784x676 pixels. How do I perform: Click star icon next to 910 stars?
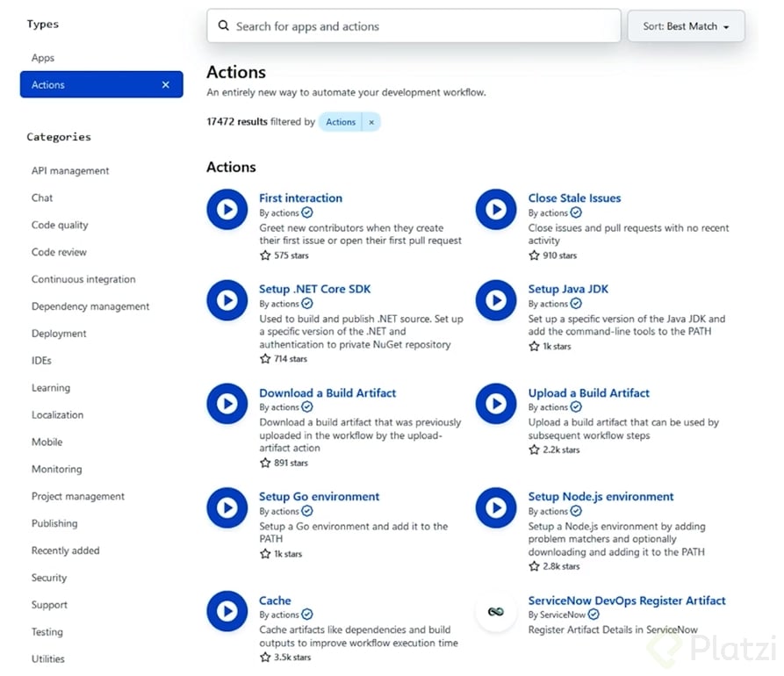pyautogui.click(x=534, y=255)
